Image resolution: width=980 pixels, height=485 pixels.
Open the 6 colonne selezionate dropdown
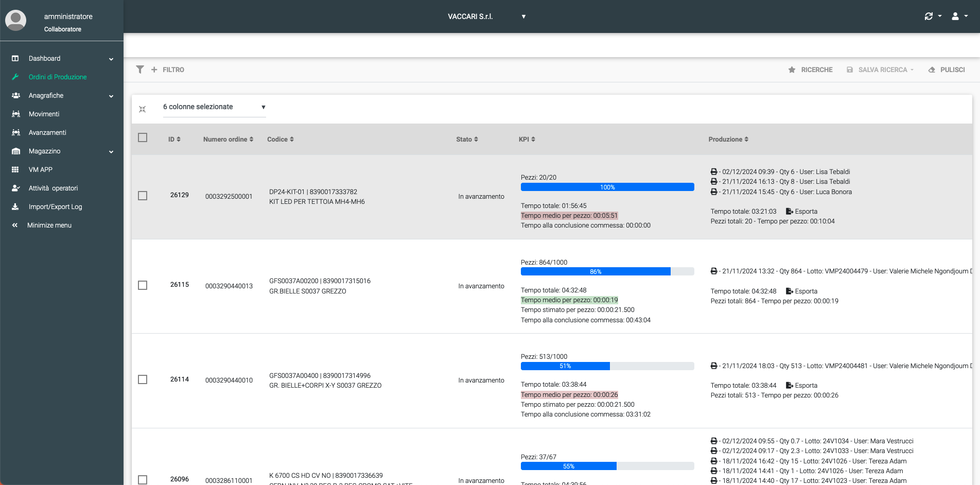pos(214,107)
